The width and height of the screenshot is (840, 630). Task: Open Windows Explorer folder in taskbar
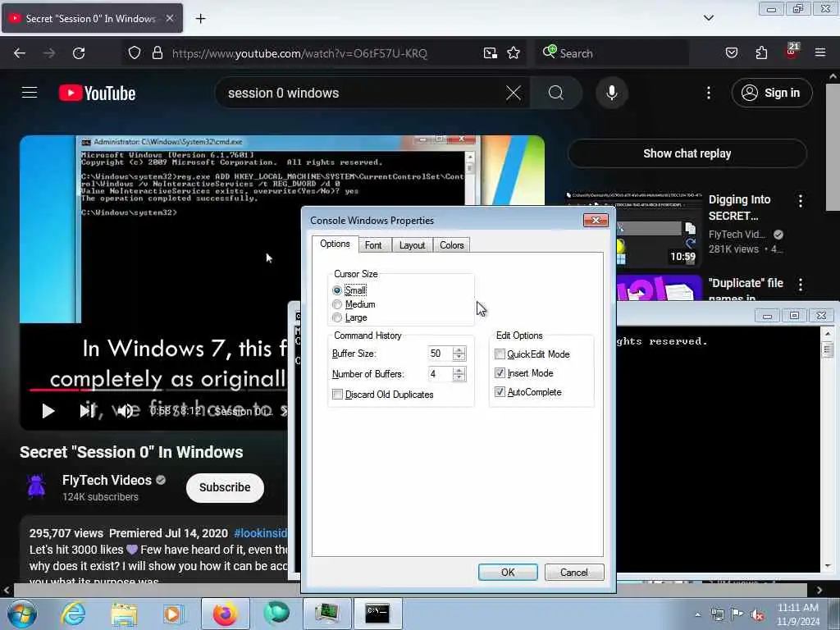point(124,614)
